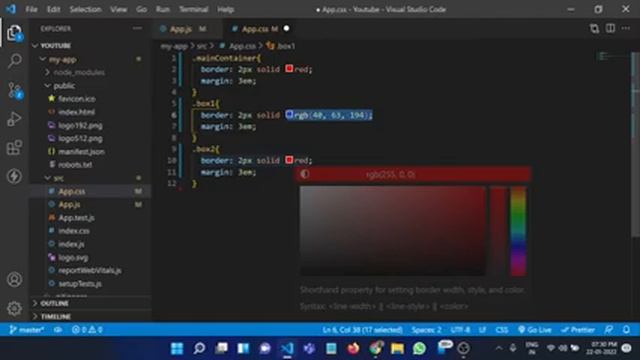
Task: Open the Manage gear settings icon
Action: coord(14,308)
